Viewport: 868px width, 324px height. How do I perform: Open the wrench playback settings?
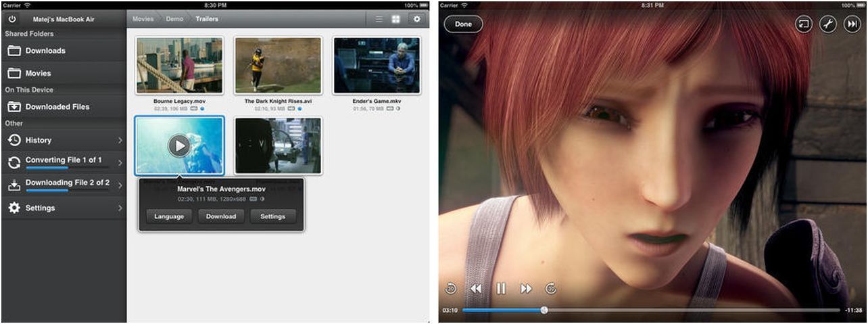pos(827,24)
